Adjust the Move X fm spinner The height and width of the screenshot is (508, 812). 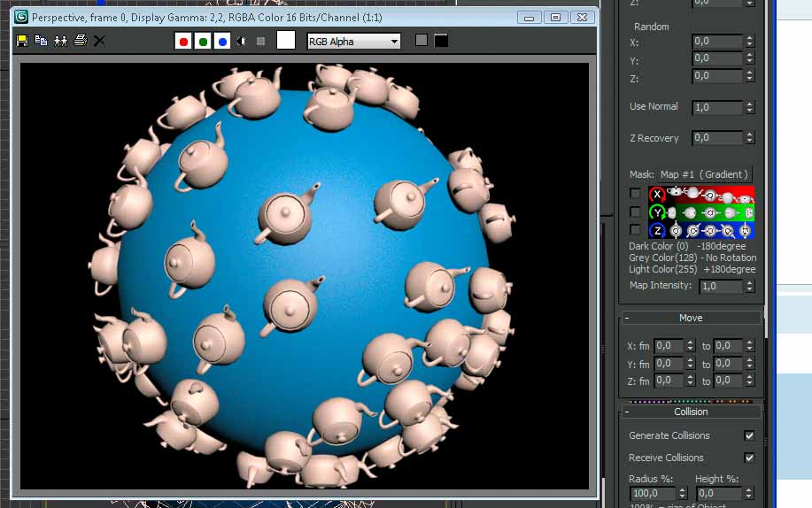[x=691, y=346]
